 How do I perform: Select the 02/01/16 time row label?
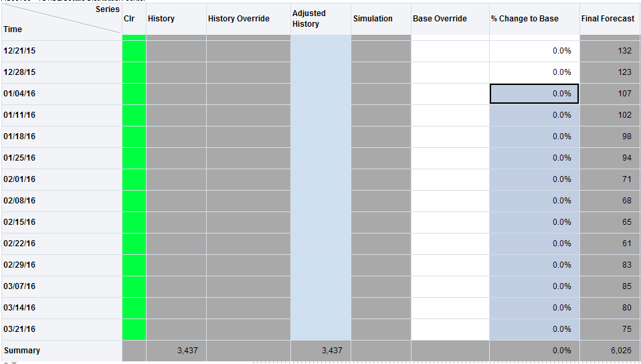click(x=62, y=179)
